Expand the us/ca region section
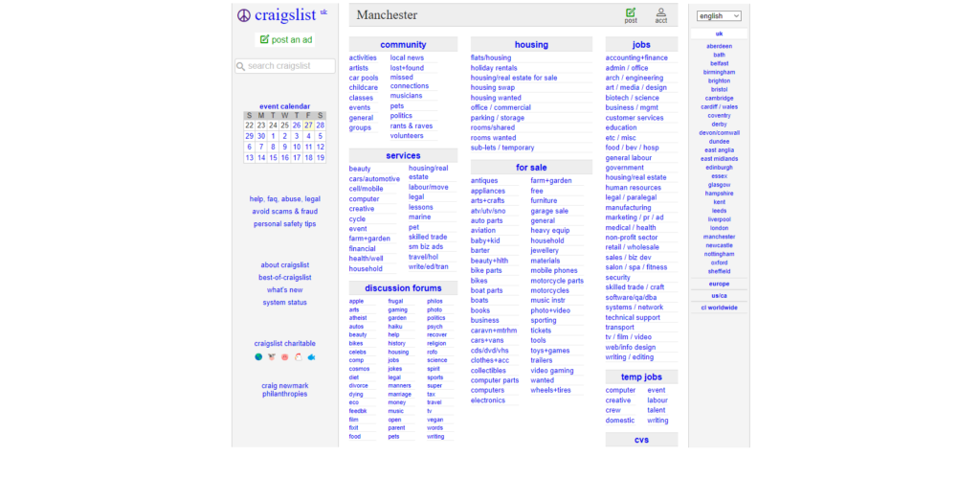The height and width of the screenshot is (479, 980). click(x=719, y=296)
